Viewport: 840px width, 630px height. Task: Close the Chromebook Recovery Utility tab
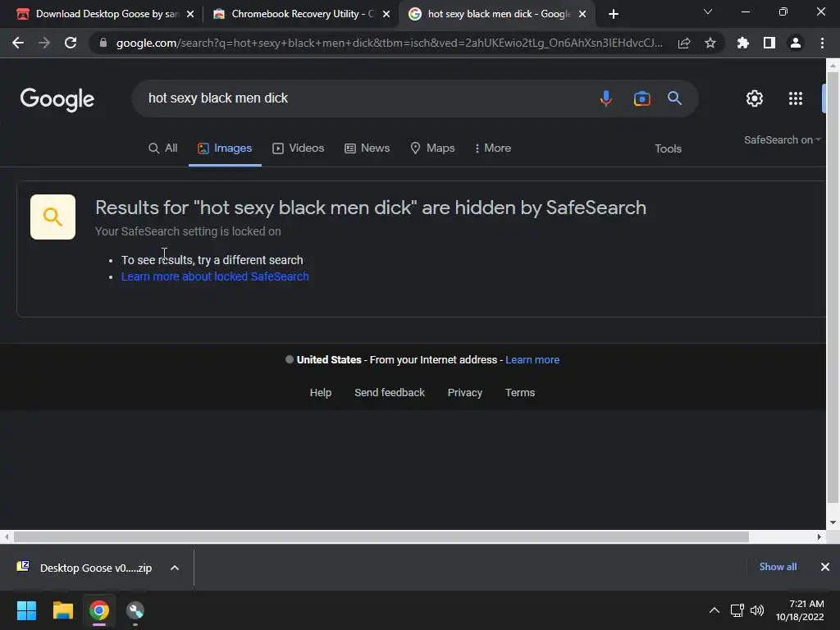[386, 14]
